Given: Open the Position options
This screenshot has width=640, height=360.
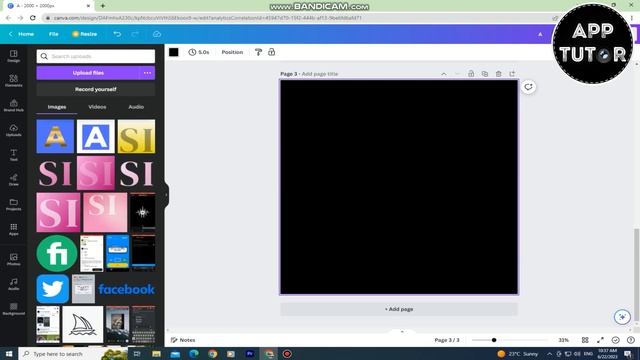Looking at the screenshot, I should (232, 52).
